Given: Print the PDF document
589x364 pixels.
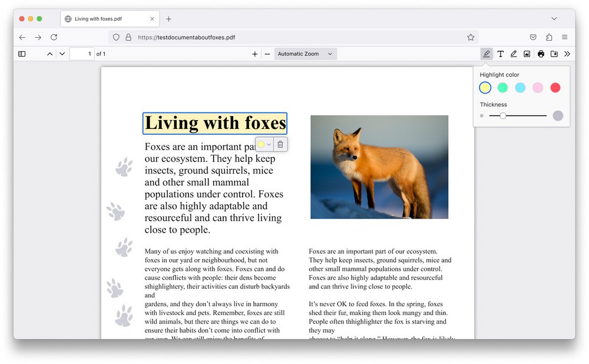Looking at the screenshot, I should pos(541,54).
